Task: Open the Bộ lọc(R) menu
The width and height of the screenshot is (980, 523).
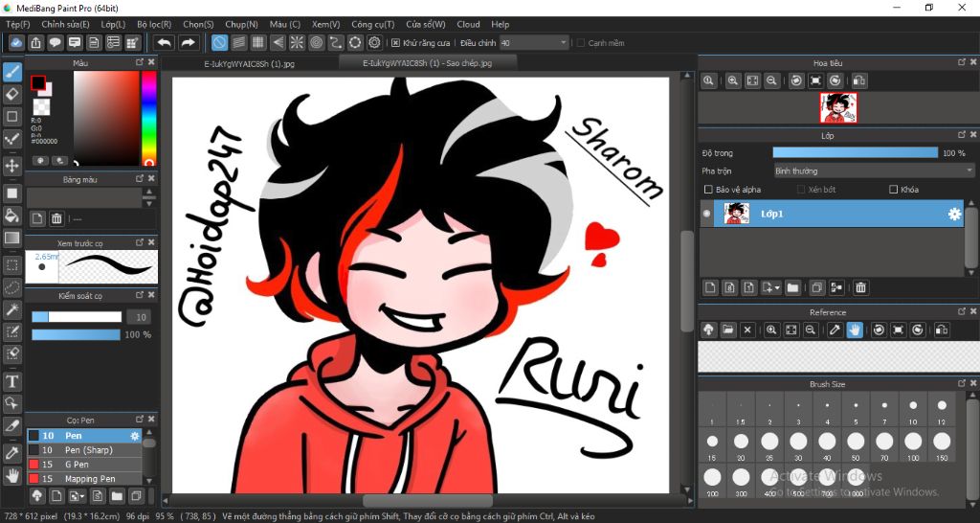Action: tap(154, 24)
